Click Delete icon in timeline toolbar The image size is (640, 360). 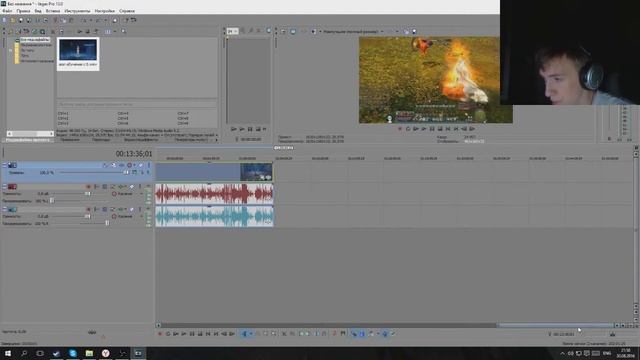pos(284,334)
